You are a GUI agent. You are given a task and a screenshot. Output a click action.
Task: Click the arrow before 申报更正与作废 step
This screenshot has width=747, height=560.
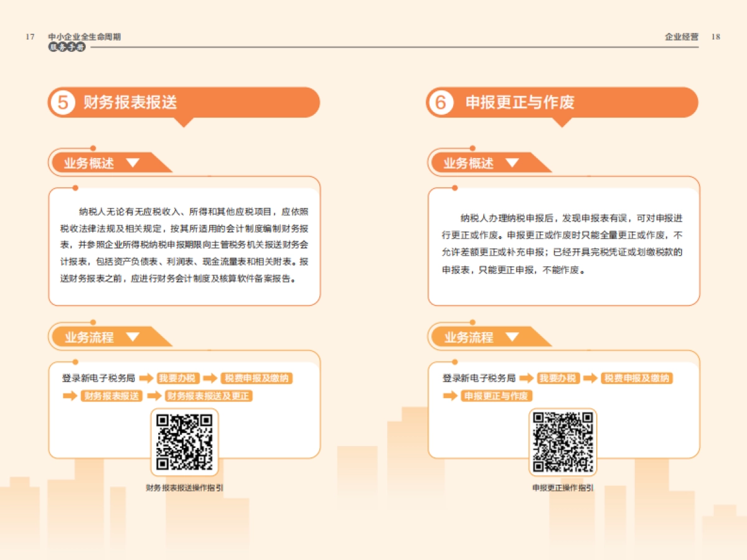(449, 395)
